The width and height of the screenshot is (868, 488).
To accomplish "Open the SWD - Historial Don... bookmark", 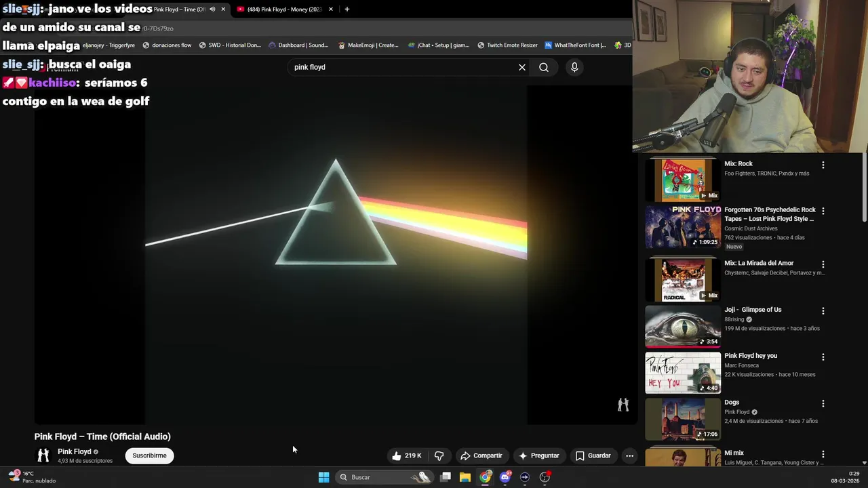I will click(x=230, y=45).
